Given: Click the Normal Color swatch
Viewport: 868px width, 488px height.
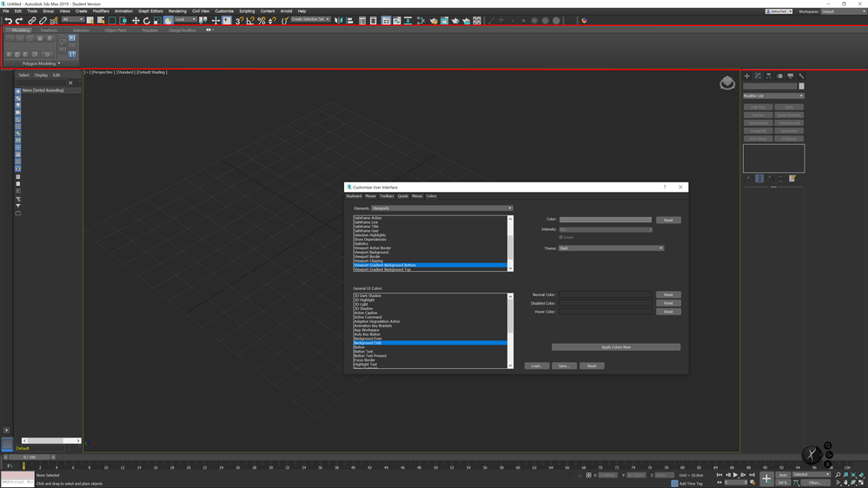Looking at the screenshot, I should pos(606,294).
